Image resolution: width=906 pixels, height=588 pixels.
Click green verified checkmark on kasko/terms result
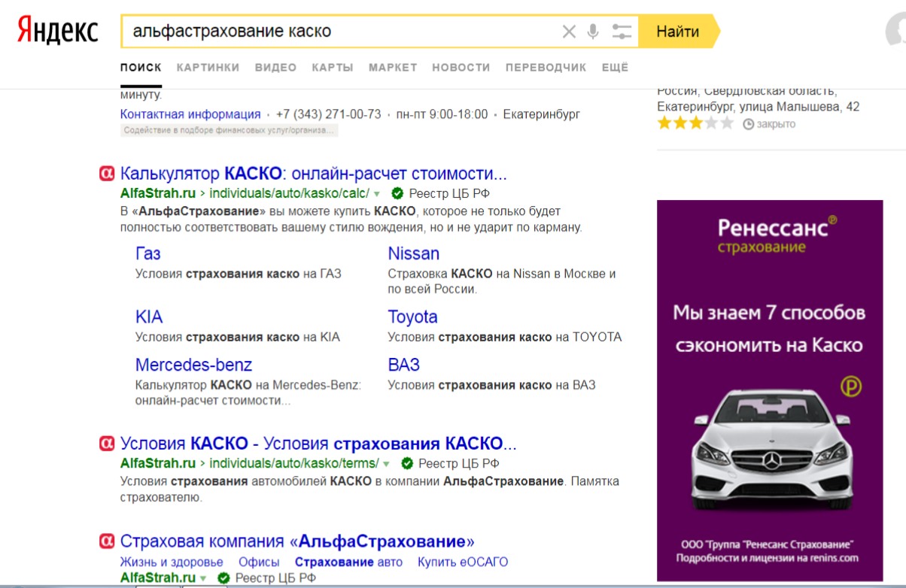pos(407,463)
